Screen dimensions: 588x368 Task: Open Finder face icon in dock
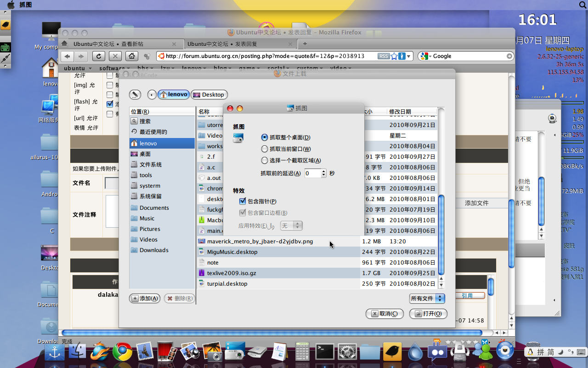(x=77, y=352)
